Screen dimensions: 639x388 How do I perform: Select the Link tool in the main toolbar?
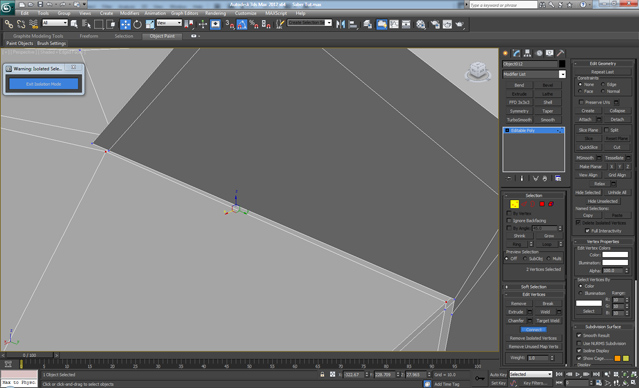tap(9, 24)
